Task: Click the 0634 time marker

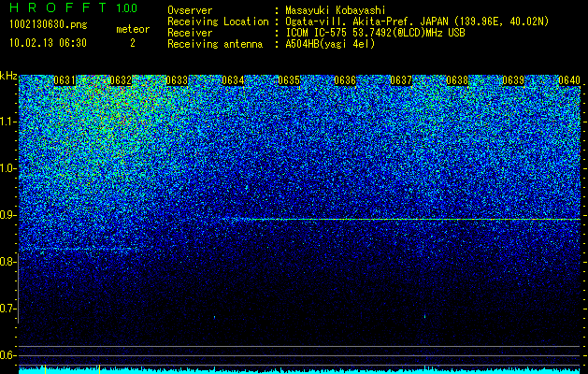Action: [x=233, y=80]
